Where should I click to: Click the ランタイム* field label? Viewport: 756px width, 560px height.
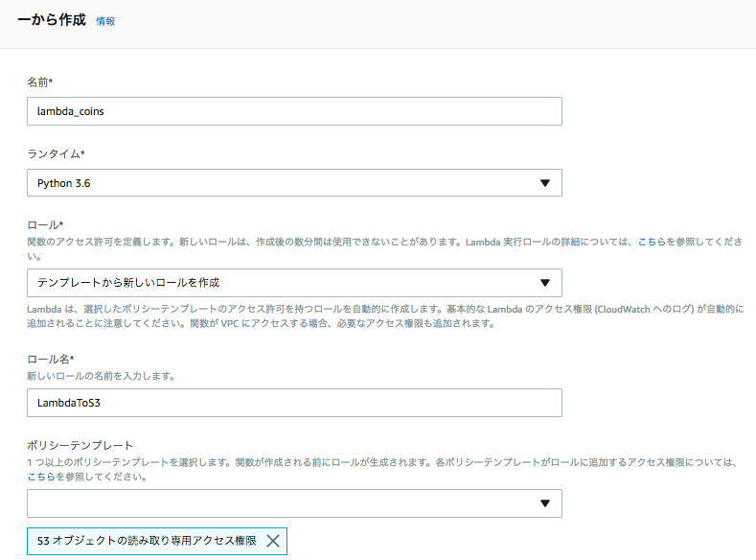point(56,153)
